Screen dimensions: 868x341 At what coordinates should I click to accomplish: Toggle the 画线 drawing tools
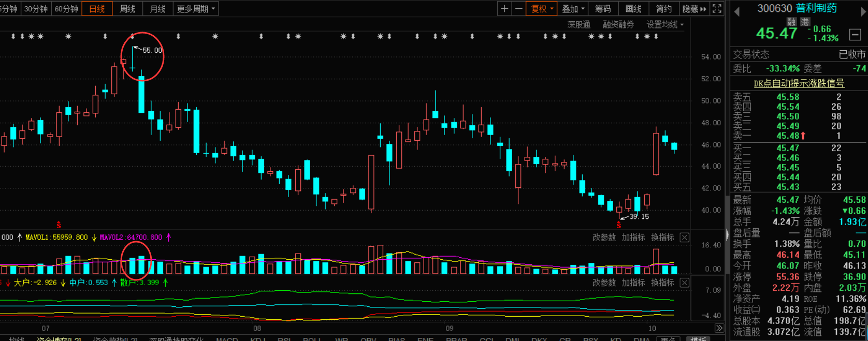(633, 9)
